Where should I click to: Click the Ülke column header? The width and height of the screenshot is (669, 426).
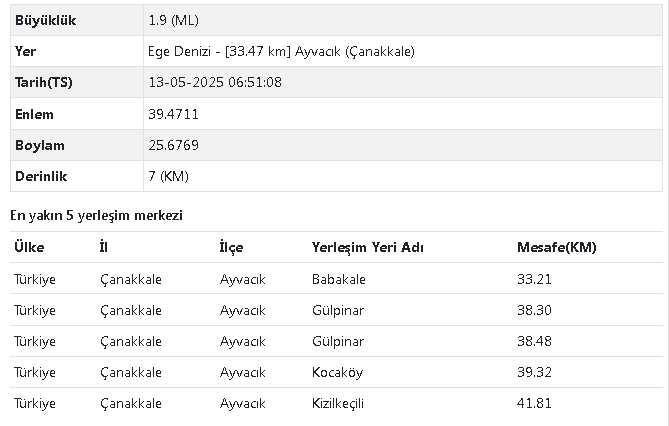pos(29,247)
